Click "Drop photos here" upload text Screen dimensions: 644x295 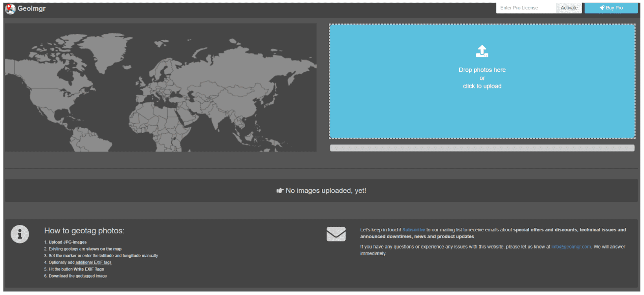click(482, 70)
